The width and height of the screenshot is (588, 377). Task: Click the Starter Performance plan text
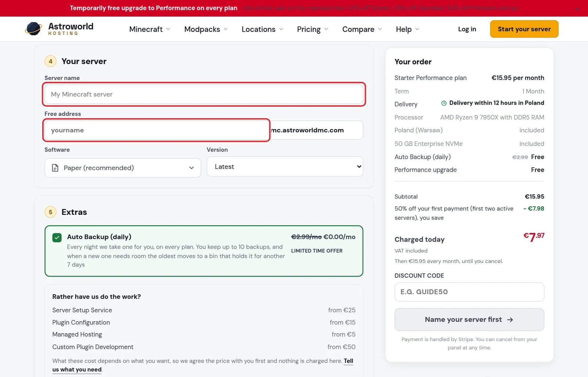[430, 78]
